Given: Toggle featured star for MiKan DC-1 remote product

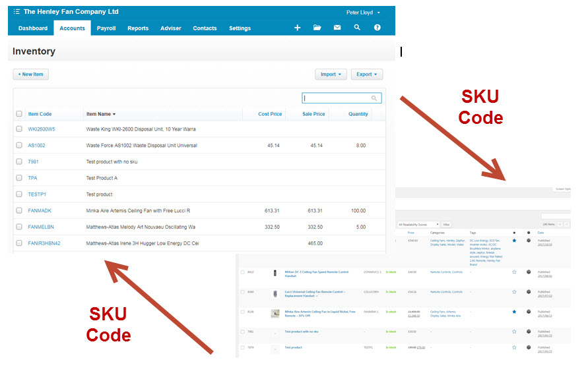Looking at the screenshot, I should pos(514,272).
